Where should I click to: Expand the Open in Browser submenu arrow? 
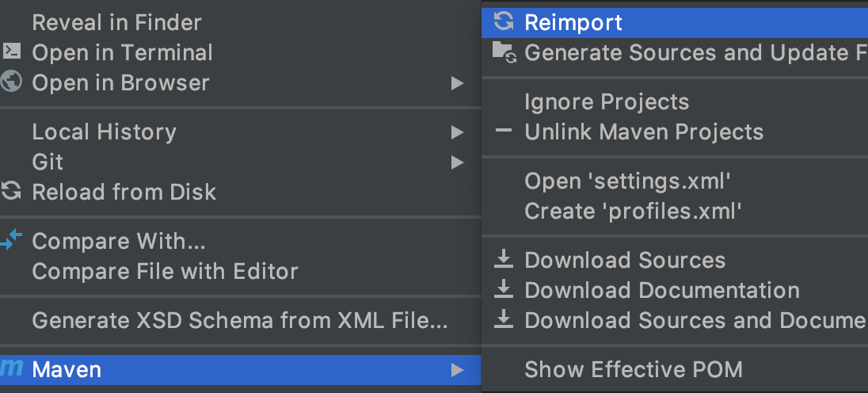click(x=457, y=83)
